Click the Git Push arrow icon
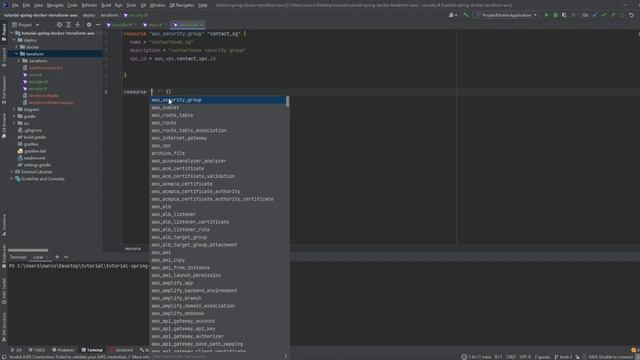The width and height of the screenshot is (640, 360). 613,15
